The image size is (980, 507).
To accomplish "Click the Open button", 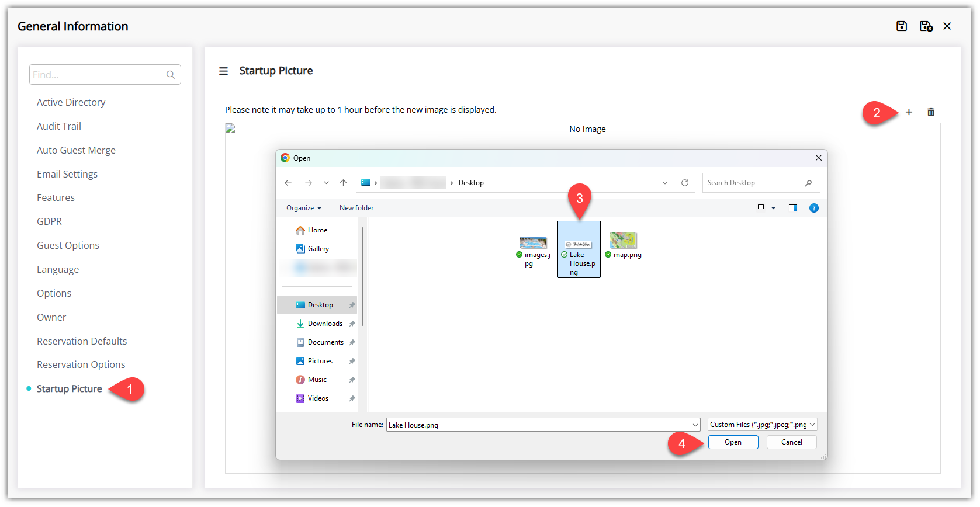I will coord(733,442).
